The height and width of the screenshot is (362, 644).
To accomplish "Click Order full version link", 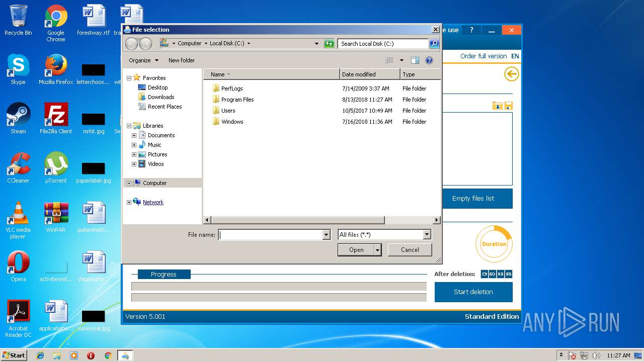I will (x=484, y=56).
